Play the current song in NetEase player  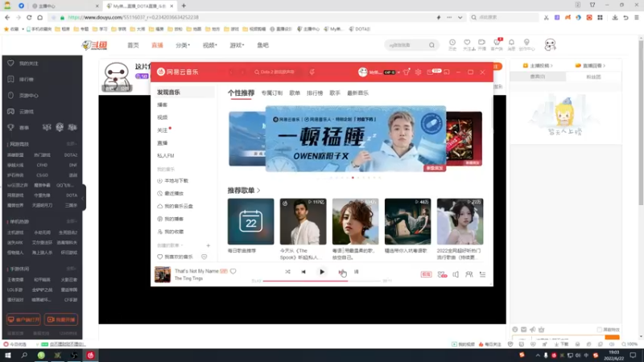pyautogui.click(x=322, y=272)
